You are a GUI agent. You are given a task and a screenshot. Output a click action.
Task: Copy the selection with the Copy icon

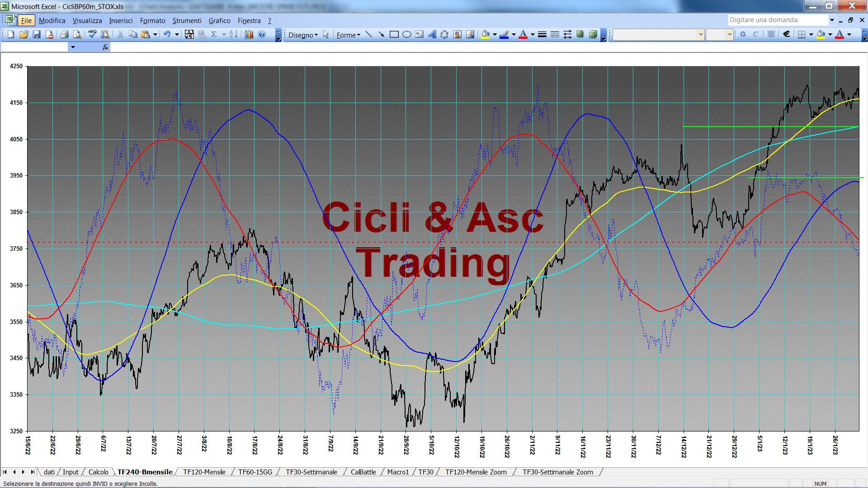[133, 34]
